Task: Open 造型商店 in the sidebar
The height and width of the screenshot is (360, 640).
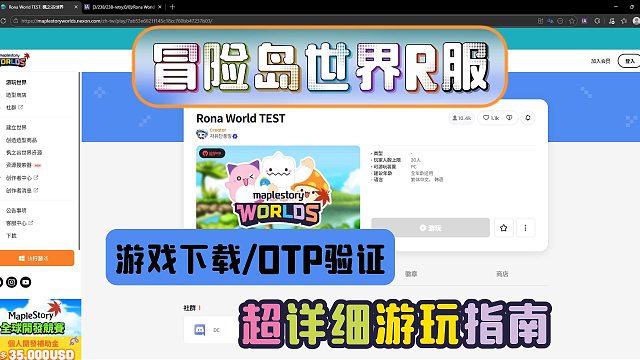Action: (x=16, y=95)
